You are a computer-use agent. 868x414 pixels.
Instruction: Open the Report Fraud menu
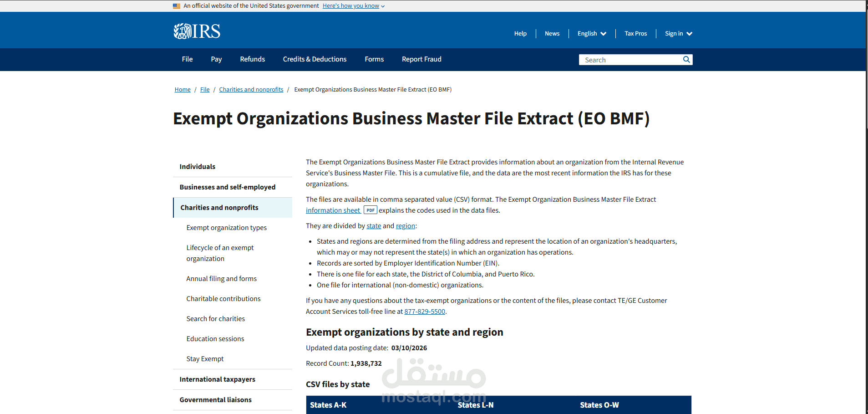(421, 59)
